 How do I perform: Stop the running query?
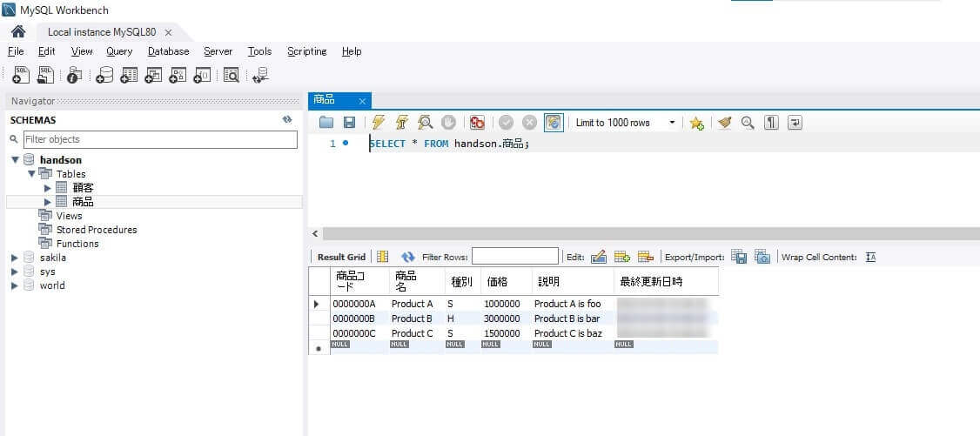click(448, 123)
